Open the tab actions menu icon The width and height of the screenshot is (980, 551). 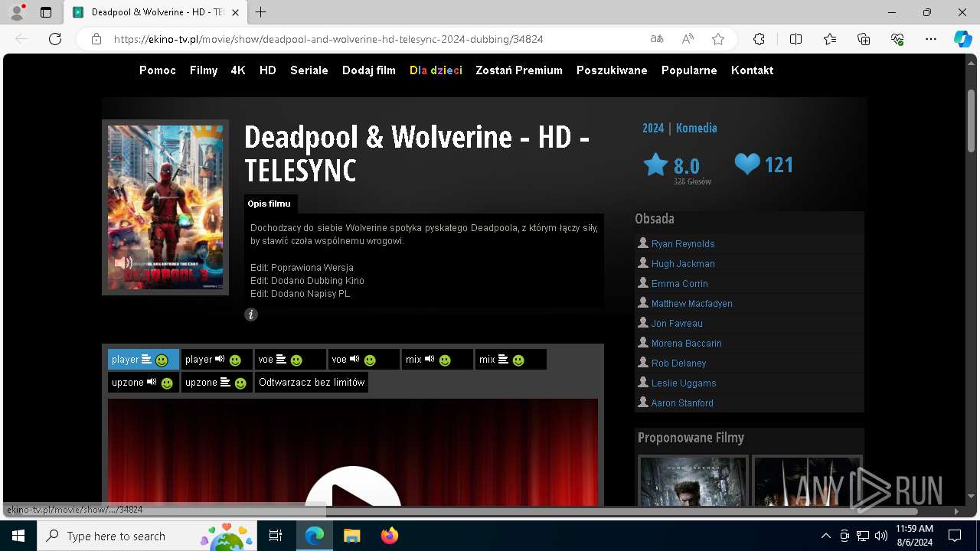tap(46, 12)
